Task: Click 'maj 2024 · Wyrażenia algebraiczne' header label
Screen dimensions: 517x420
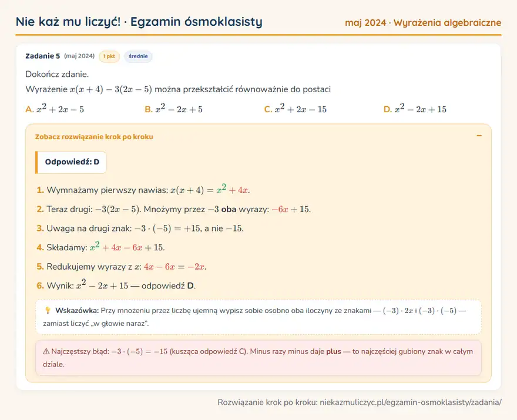Action: tap(423, 23)
